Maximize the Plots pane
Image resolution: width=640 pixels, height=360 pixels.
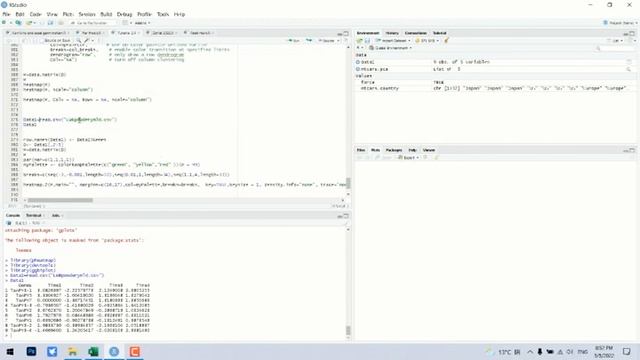[632, 150]
